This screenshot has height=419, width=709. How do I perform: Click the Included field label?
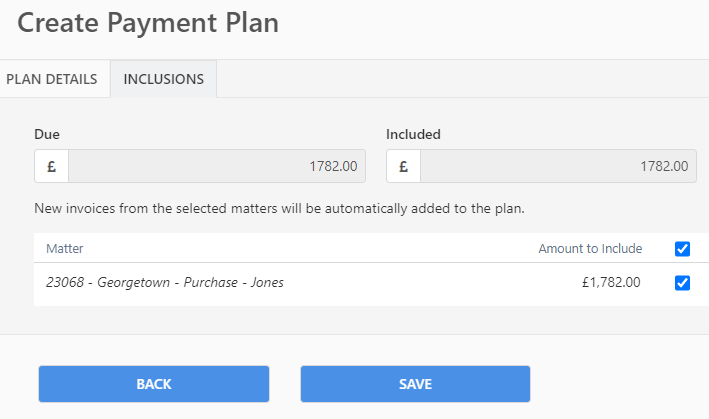tap(413, 134)
